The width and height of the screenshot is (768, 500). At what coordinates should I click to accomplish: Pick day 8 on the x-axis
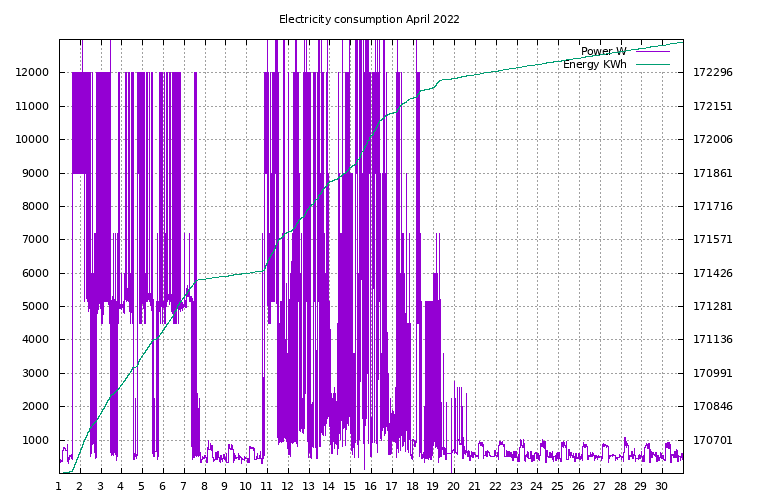tap(204, 486)
